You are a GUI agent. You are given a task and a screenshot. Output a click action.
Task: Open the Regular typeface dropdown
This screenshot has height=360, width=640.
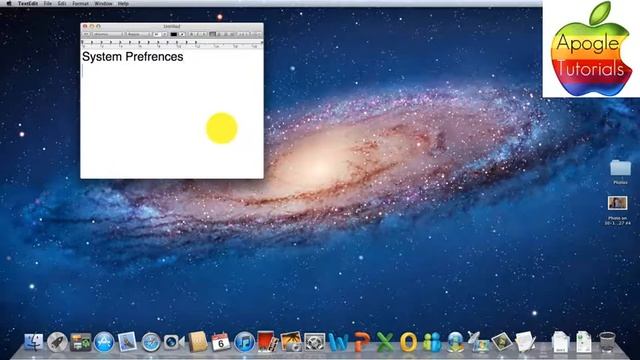138,34
